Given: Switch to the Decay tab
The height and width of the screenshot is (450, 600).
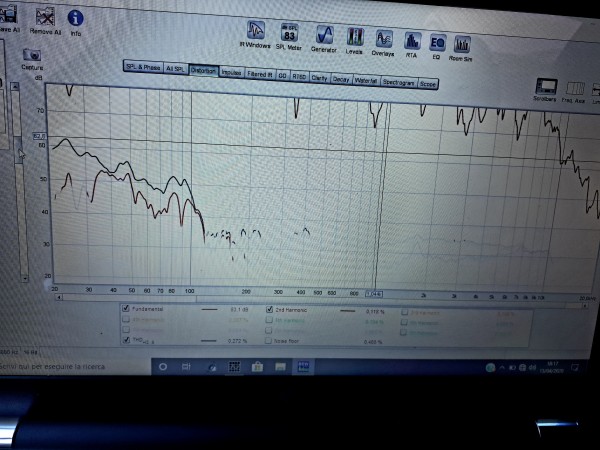Looking at the screenshot, I should pos(341,79).
